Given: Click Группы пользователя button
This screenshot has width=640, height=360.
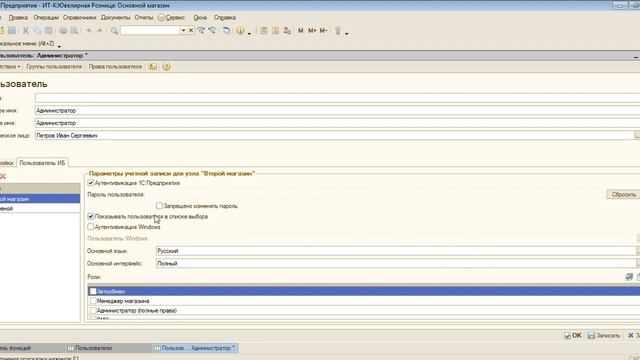Looking at the screenshot, I should click(x=54, y=67).
